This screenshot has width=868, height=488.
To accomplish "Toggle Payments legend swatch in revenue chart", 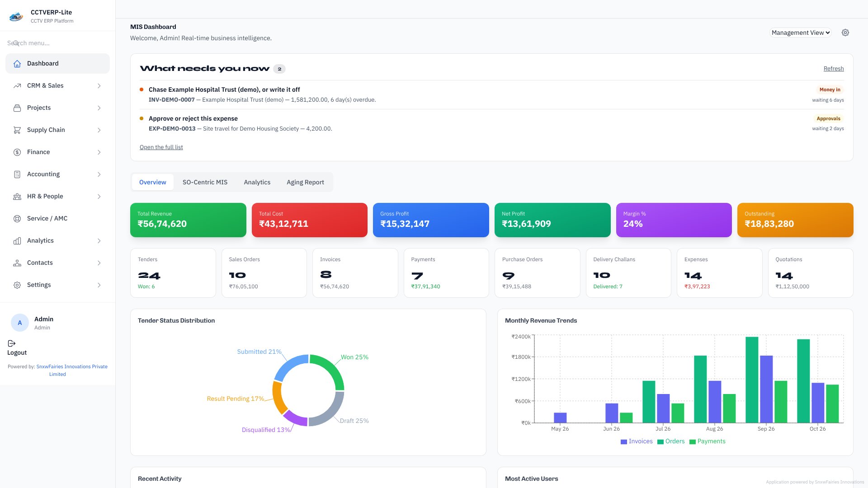I will click(693, 442).
